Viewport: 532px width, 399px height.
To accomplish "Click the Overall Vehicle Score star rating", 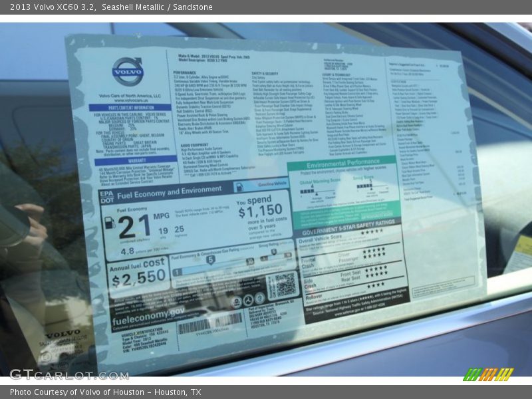I will pyautogui.click(x=372, y=232).
